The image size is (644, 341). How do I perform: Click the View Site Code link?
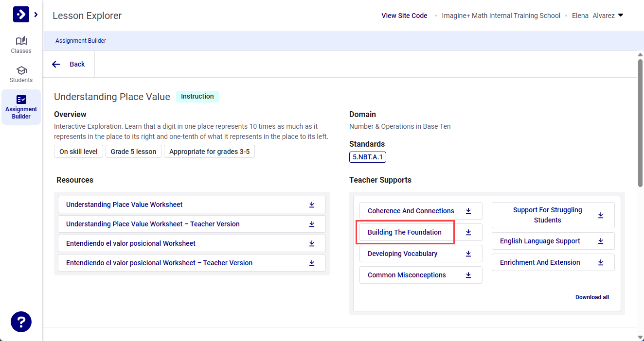[404, 16]
